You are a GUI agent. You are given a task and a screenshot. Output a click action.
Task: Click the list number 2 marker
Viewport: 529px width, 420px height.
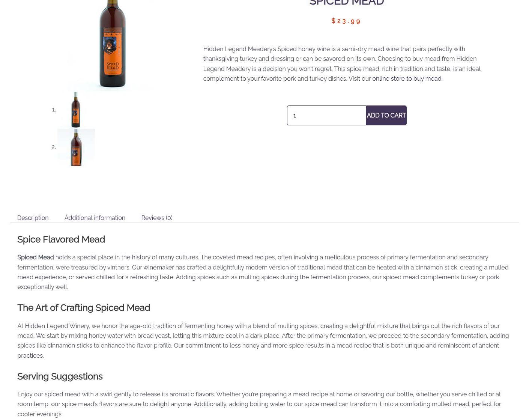(x=53, y=147)
